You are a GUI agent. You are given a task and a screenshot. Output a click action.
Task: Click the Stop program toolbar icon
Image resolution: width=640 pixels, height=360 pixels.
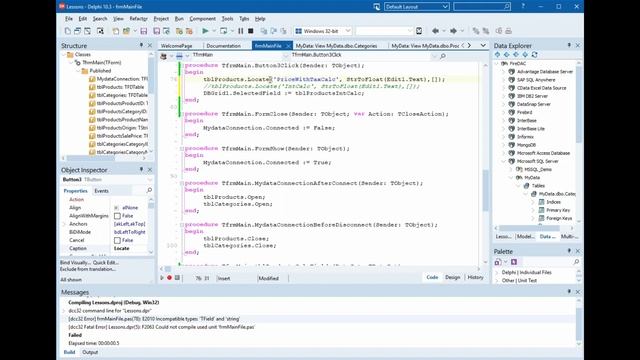pos(251,31)
